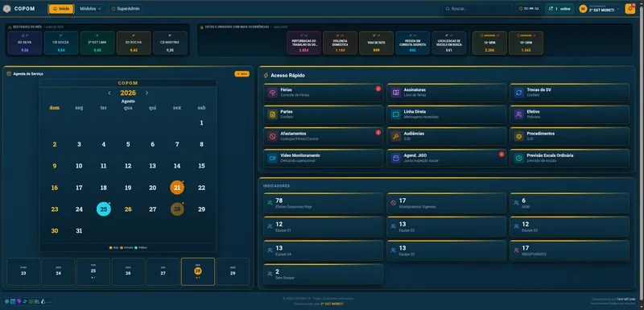Viewport: 644px width, 310px height.
Task: Select highlighted day 21 on calendar
Action: click(177, 188)
